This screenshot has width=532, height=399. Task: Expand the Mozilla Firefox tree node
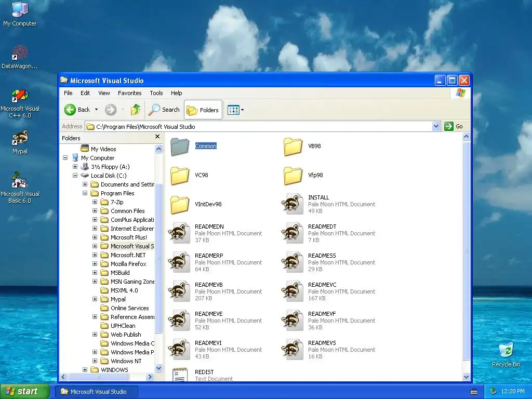coord(95,263)
